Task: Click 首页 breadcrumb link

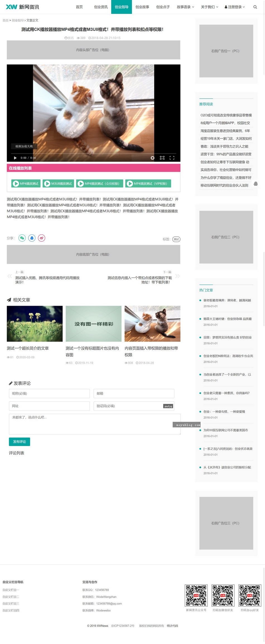Action: pos(6,20)
